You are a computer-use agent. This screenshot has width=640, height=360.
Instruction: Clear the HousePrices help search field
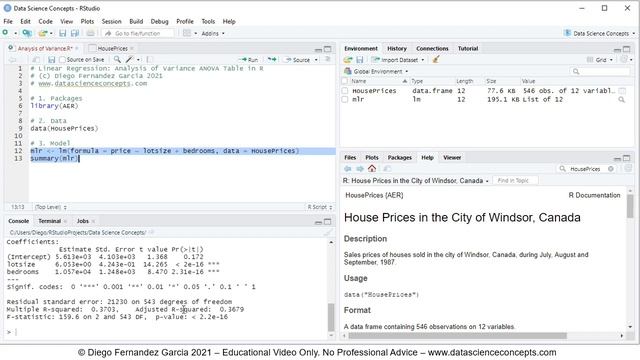click(611, 169)
